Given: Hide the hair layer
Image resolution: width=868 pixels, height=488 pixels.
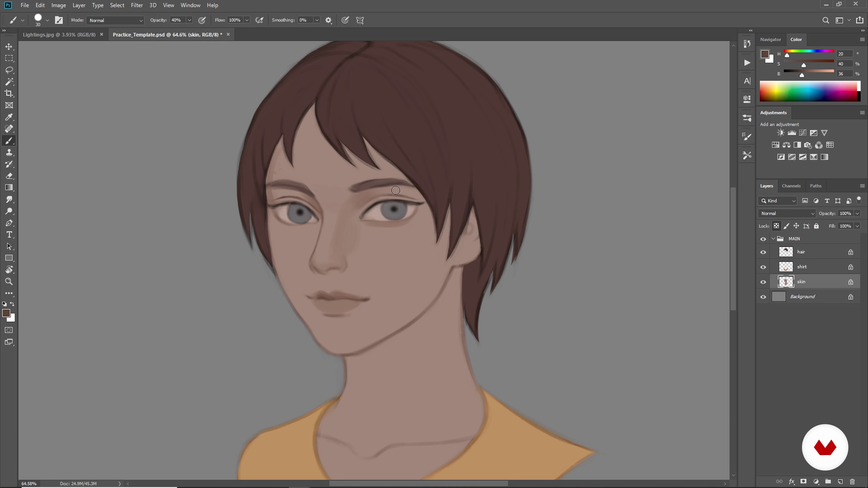Looking at the screenshot, I should pos(763,252).
